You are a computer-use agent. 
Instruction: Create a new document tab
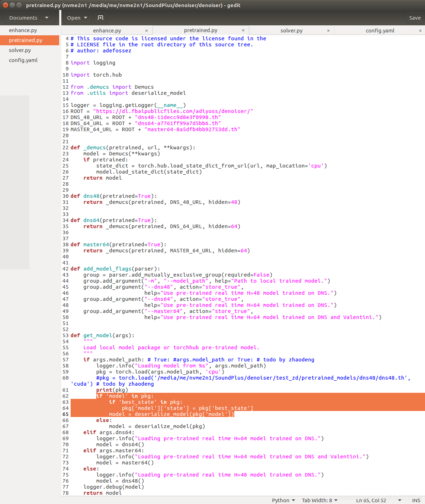(x=100, y=17)
